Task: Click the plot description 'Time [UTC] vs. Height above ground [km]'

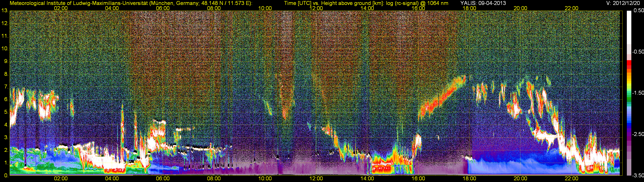Action: (334, 3)
